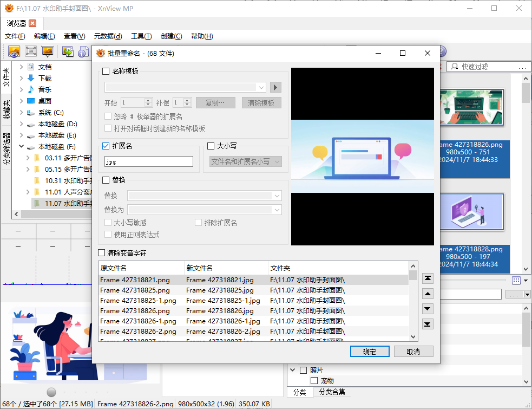Click the move-down arrow button
The height and width of the screenshot is (409, 532).
point(428,309)
